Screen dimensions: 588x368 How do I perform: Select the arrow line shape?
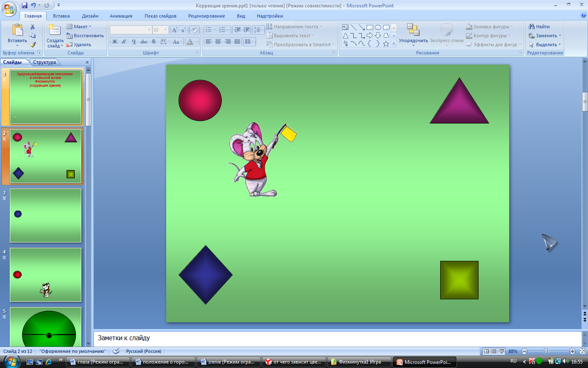[362, 27]
